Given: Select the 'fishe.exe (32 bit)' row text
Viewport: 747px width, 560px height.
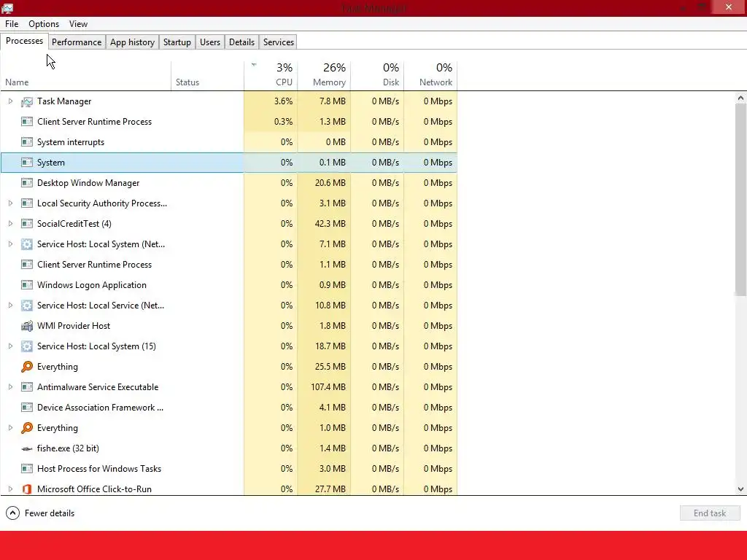Looking at the screenshot, I should [x=68, y=448].
